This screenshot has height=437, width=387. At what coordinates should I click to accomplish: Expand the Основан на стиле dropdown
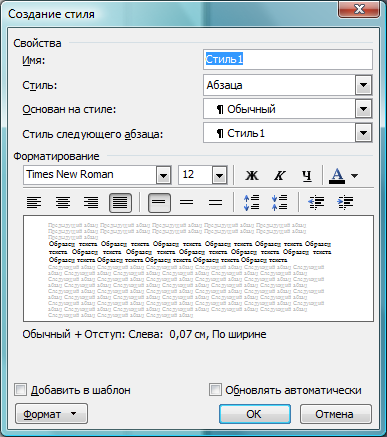[363, 109]
